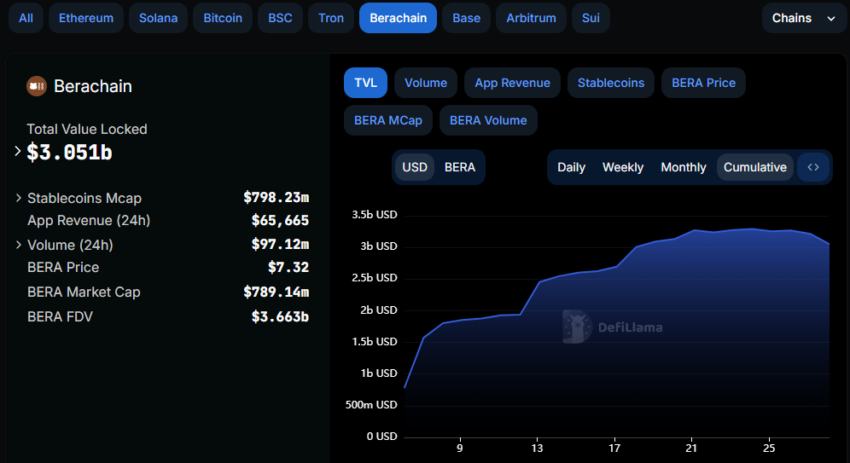
Task: Toggle the Volume chart metric
Action: point(426,83)
